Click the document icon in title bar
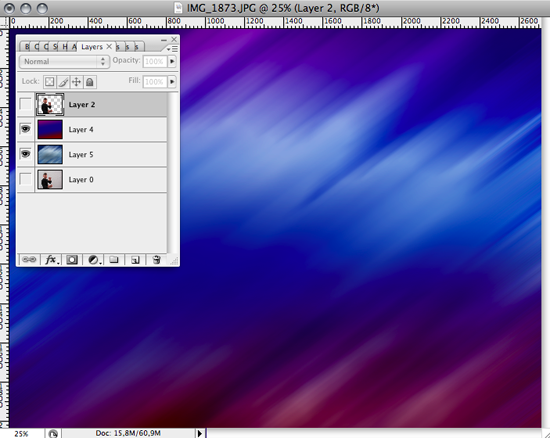Image resolution: width=550 pixels, height=438 pixels. (179, 8)
